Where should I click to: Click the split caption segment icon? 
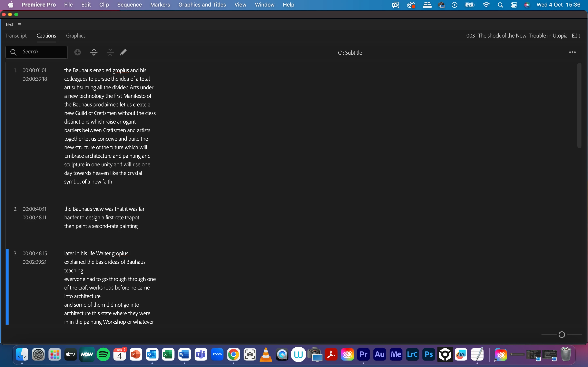94,52
